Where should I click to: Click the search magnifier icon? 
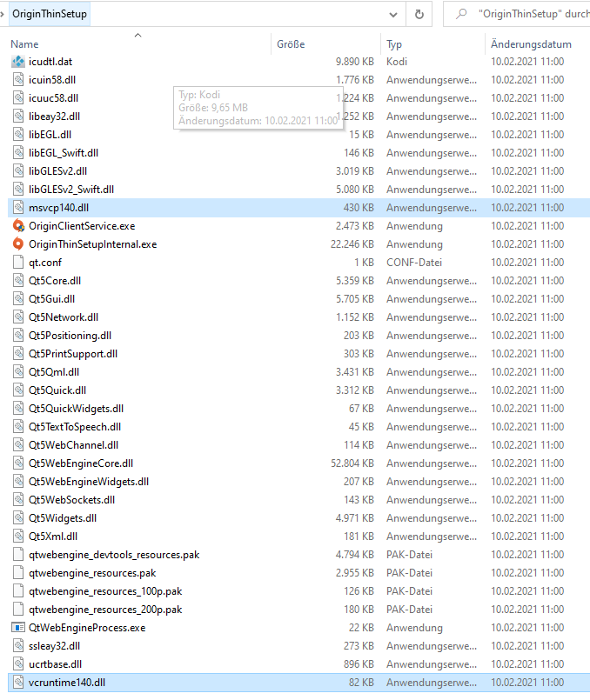click(x=461, y=14)
